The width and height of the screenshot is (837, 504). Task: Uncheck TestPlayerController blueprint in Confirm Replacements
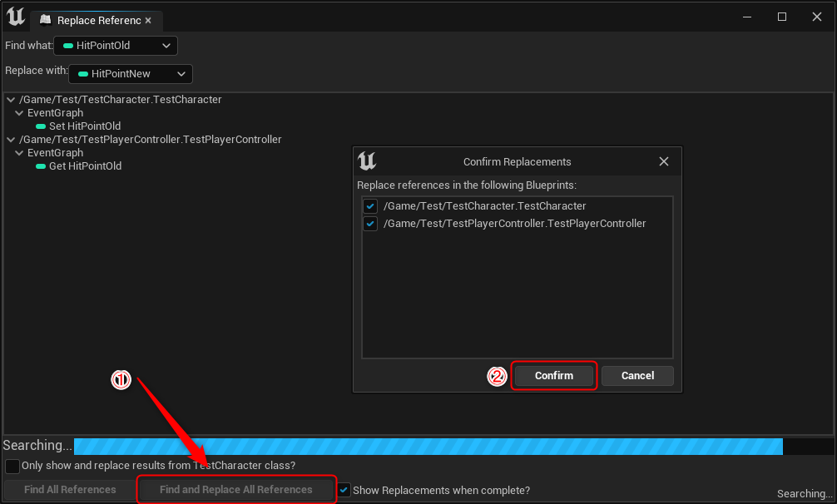[x=370, y=224]
